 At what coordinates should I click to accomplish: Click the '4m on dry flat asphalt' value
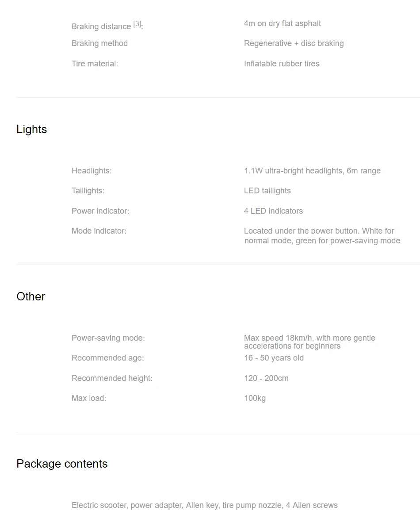point(282,23)
